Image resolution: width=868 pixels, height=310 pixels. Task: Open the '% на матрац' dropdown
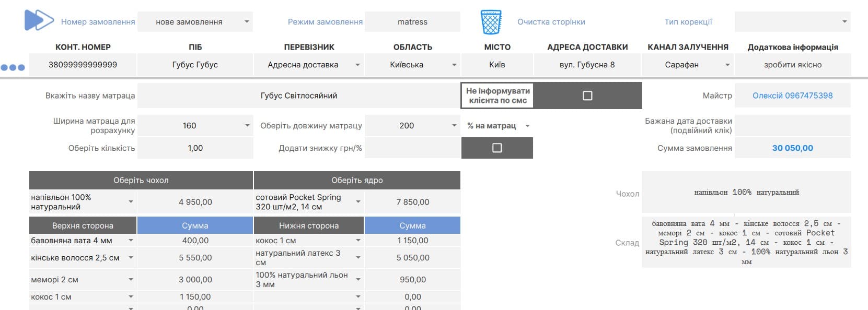click(527, 126)
